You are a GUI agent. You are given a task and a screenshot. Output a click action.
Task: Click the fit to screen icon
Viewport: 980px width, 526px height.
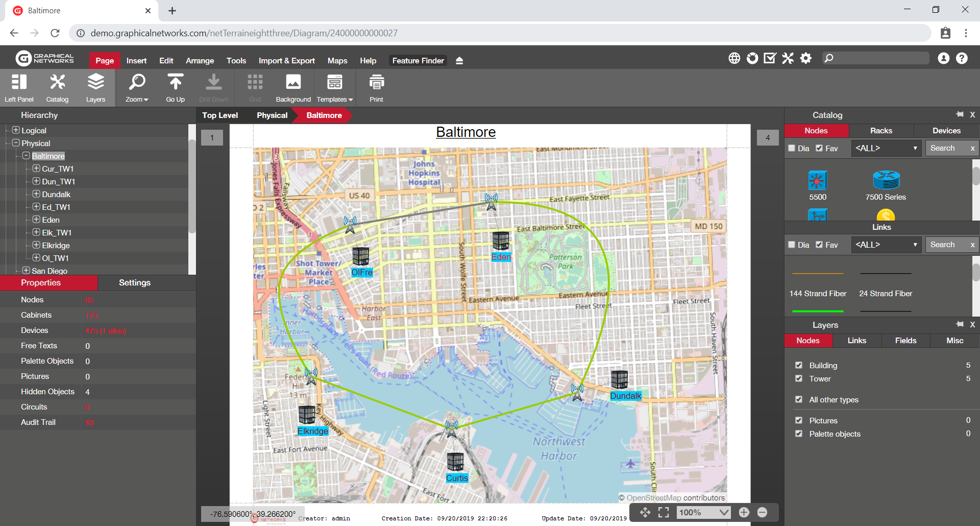coord(664,512)
